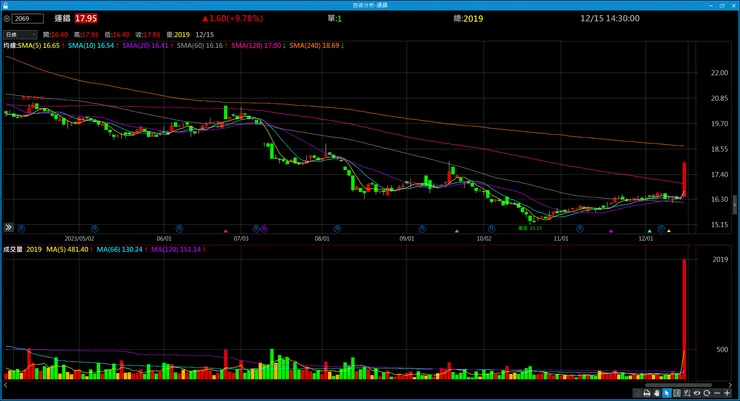Open the drawing tools icon beside the eye
Viewport: 740px width, 401px height.
point(687,393)
